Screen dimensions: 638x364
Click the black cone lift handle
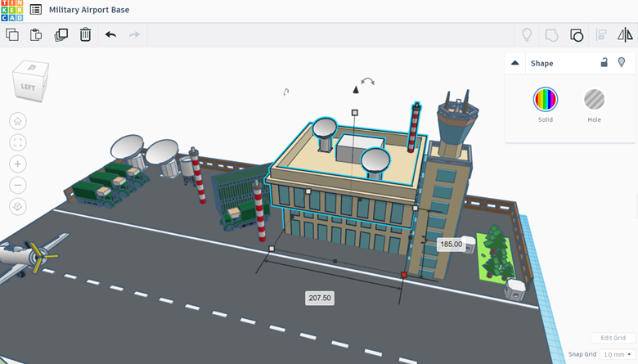click(x=356, y=89)
